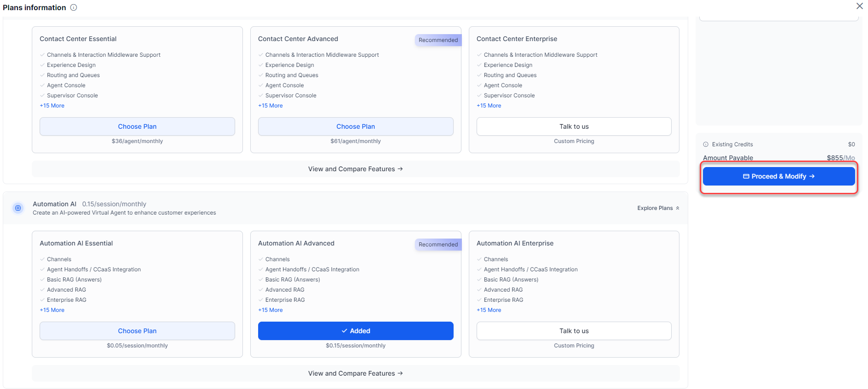Open View and Compare Features for Automation AI
Image resolution: width=868 pixels, height=389 pixels.
point(355,373)
